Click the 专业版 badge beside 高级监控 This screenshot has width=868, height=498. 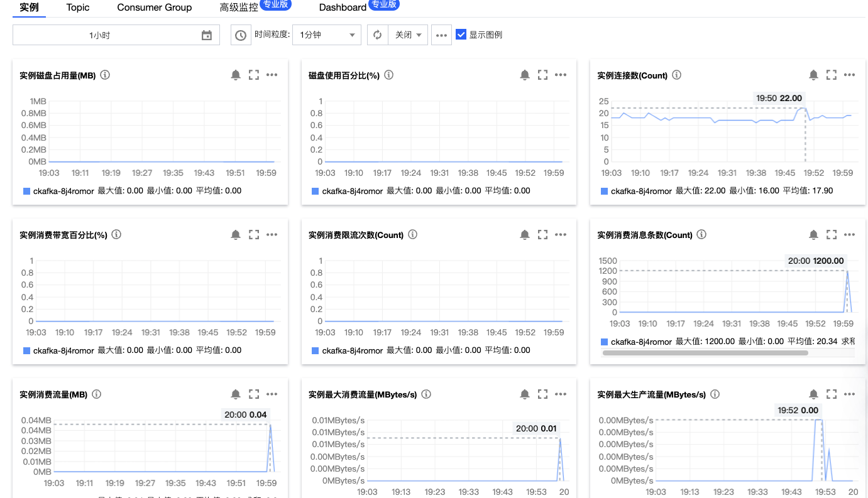[x=275, y=4]
